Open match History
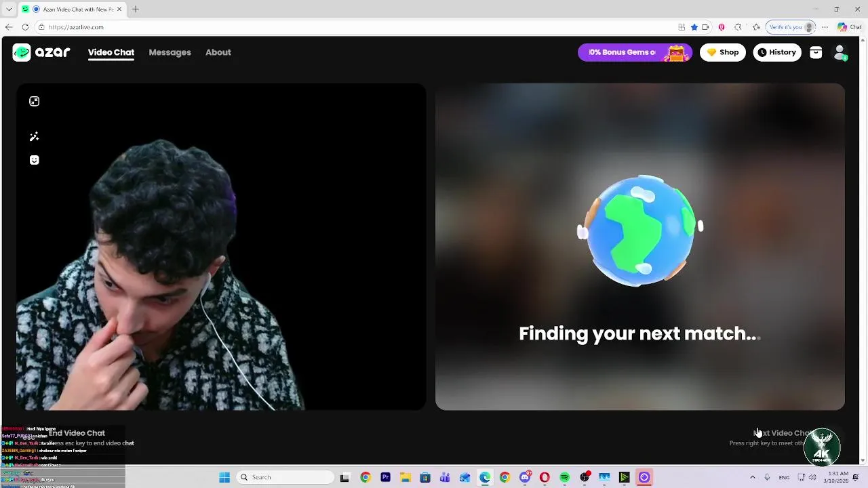Viewport: 868px width, 488px height. click(x=777, y=52)
